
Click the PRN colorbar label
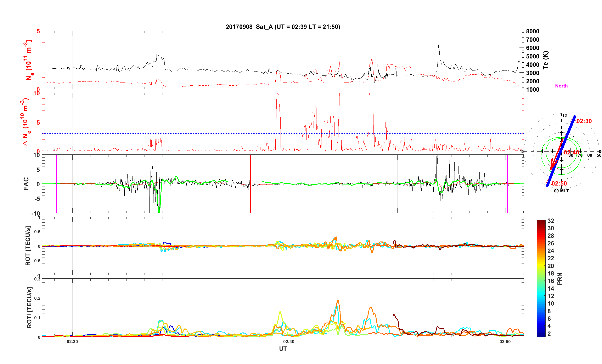point(560,279)
